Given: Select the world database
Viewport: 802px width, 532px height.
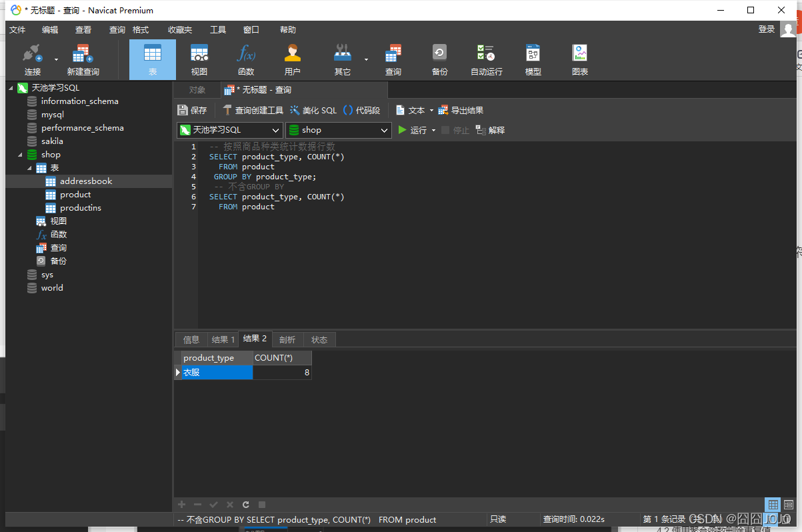Looking at the screenshot, I should click(x=52, y=288).
